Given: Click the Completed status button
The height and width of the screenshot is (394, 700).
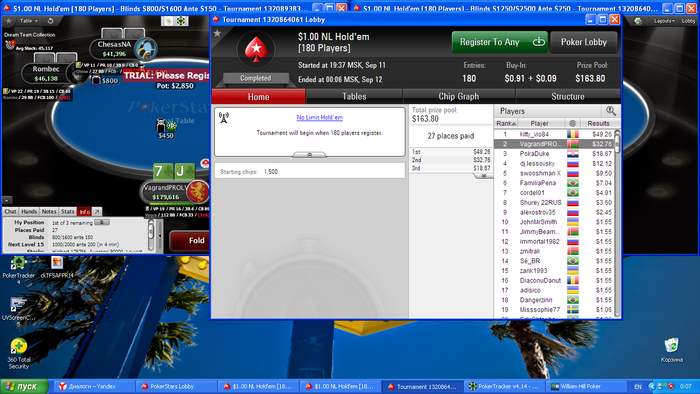Looking at the screenshot, I should 255,78.
